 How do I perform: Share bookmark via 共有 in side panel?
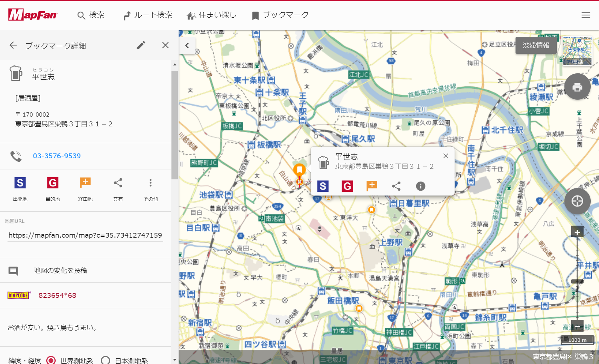click(118, 189)
